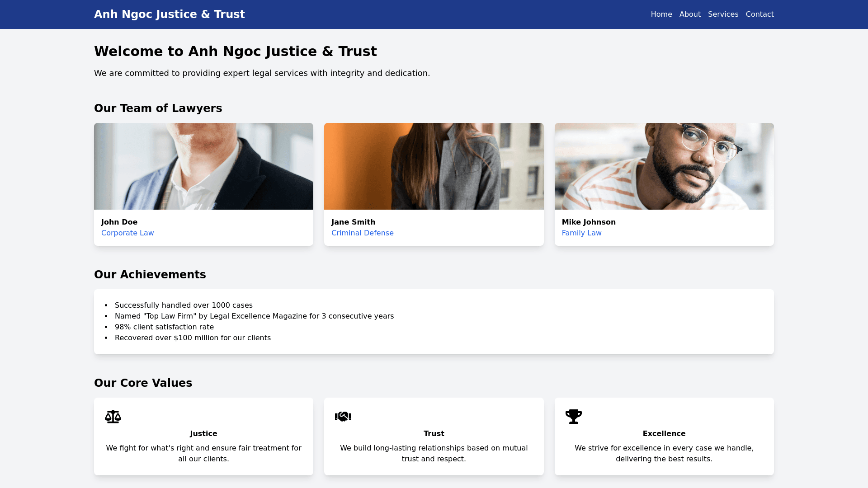Select Jane Smith's photo

pyautogui.click(x=434, y=166)
